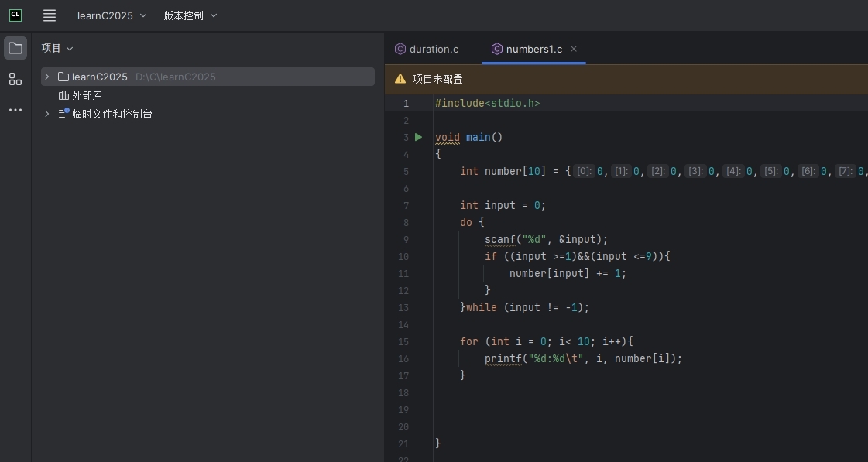868x462 pixels.
Task: Click the D:\C\learnC2025 path text
Action: coord(176,77)
